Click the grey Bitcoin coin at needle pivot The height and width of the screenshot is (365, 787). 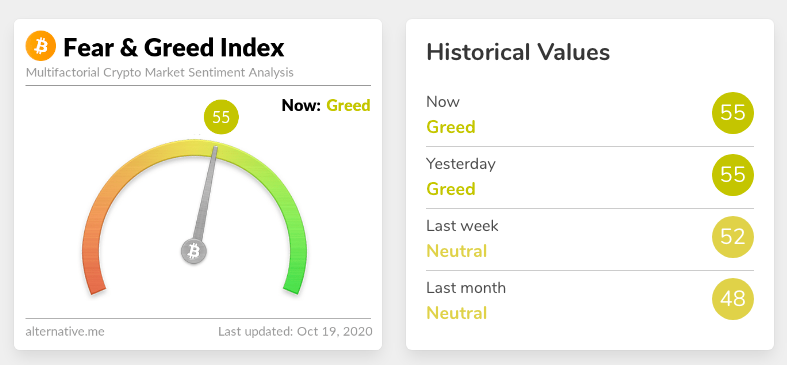(194, 250)
